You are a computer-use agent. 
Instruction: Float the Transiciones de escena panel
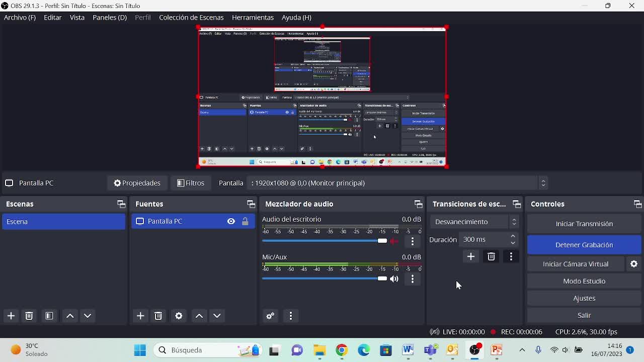(x=516, y=204)
